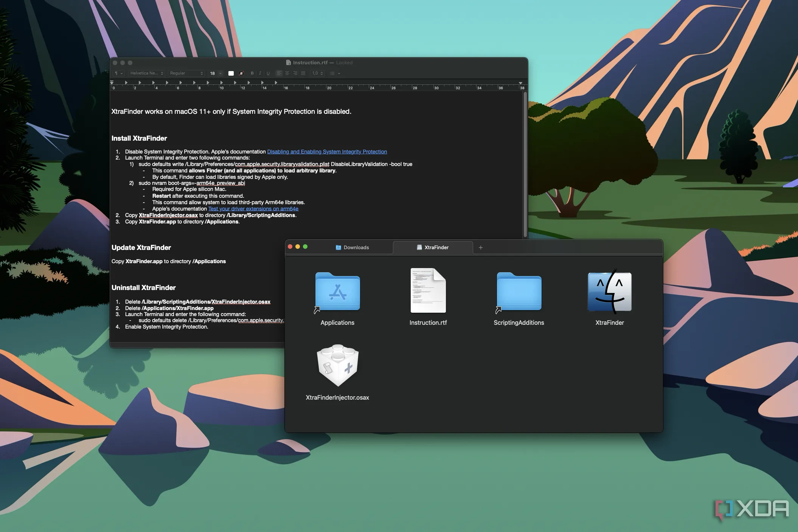Screen dimensions: 798x532
Task: Switch to the Downloads tab in Finder
Action: tap(352, 248)
